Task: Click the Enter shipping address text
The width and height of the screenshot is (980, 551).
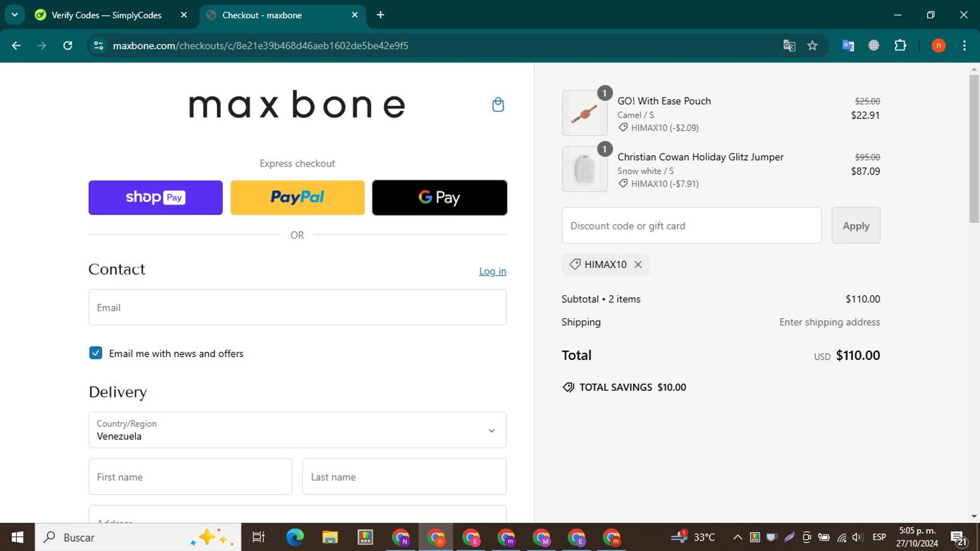Action: click(830, 322)
